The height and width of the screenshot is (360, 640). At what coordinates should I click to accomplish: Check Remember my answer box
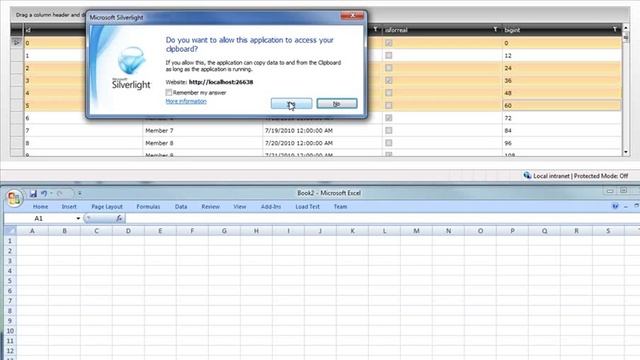coord(169,93)
